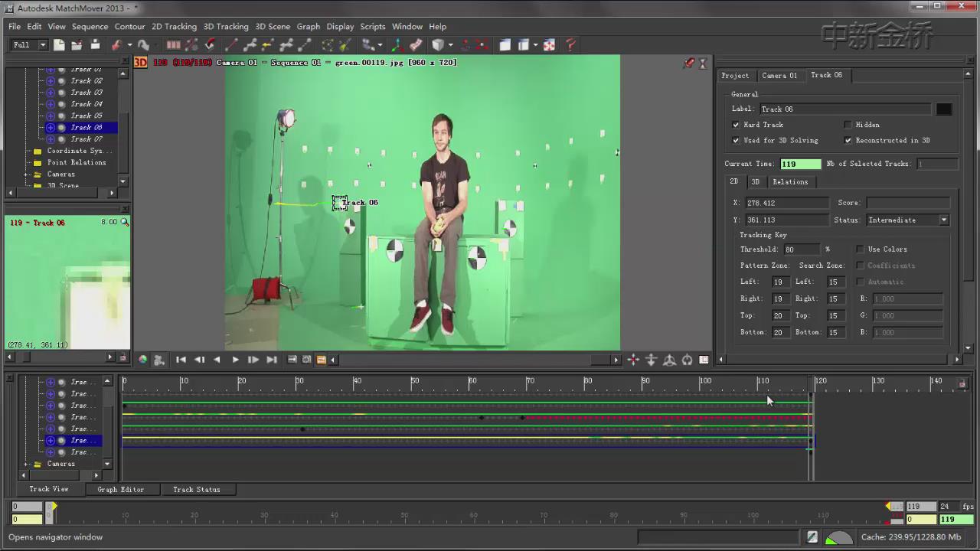
Task: Click the New Project icon in toolbar
Action: [x=59, y=45]
